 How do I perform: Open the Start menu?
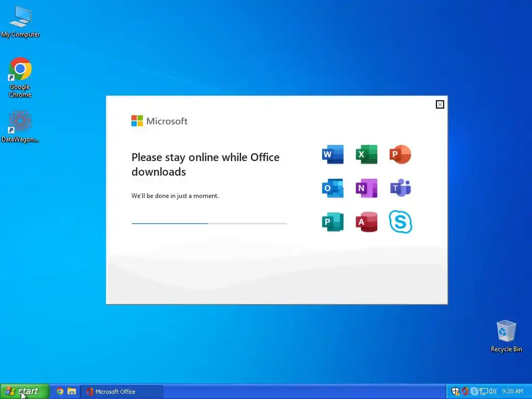(25, 391)
